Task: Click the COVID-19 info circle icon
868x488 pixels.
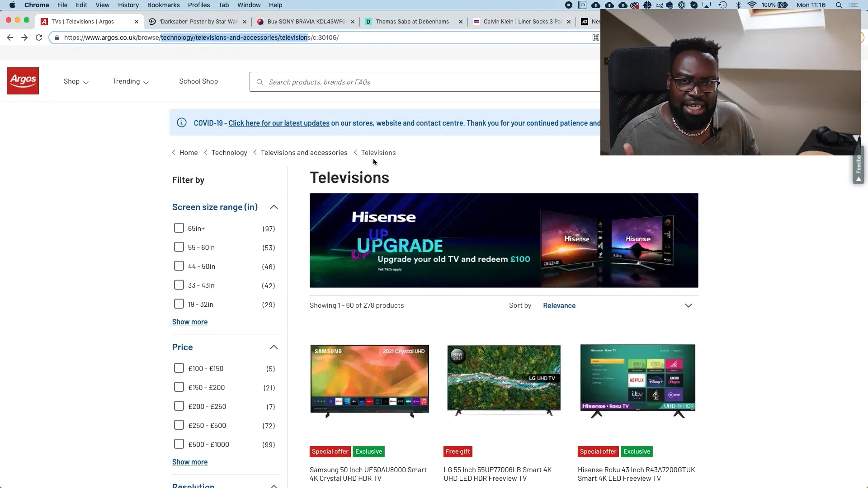Action: (182, 123)
